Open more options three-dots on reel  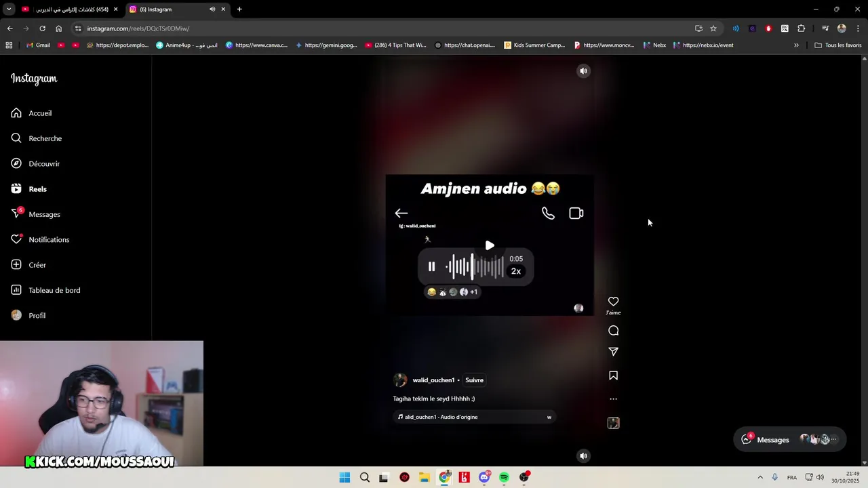pos(613,399)
